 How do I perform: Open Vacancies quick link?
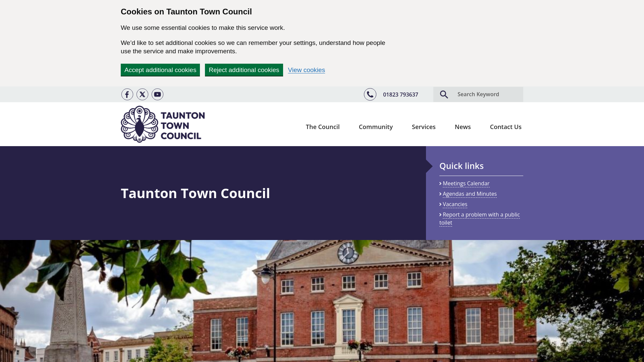455,204
